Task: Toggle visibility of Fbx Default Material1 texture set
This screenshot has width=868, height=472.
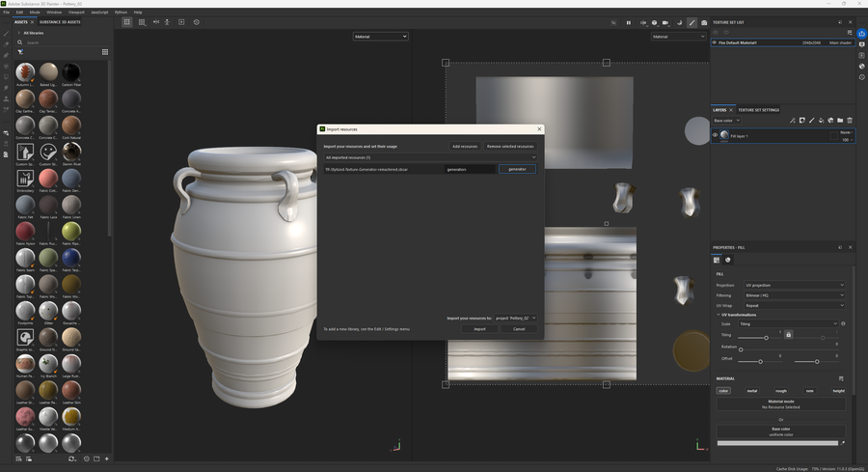Action: [715, 42]
